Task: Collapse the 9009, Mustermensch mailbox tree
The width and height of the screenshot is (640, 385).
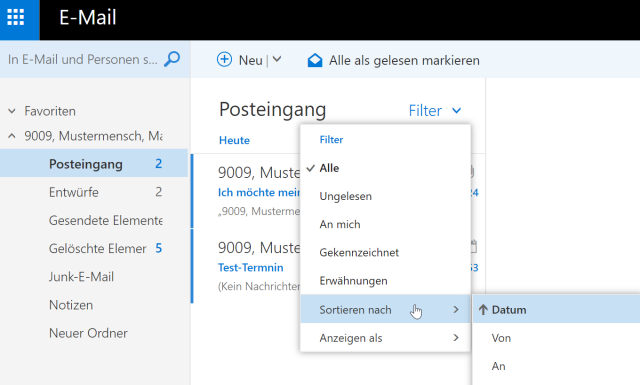Action: 12,136
